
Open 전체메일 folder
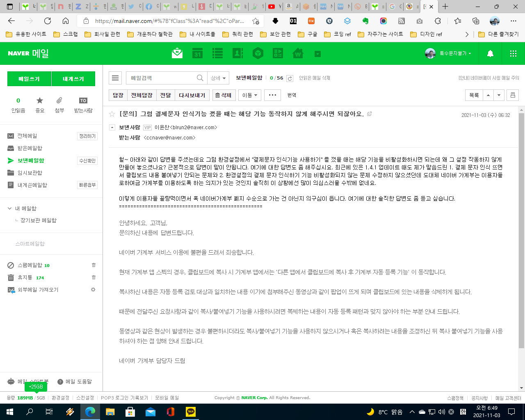click(27, 136)
